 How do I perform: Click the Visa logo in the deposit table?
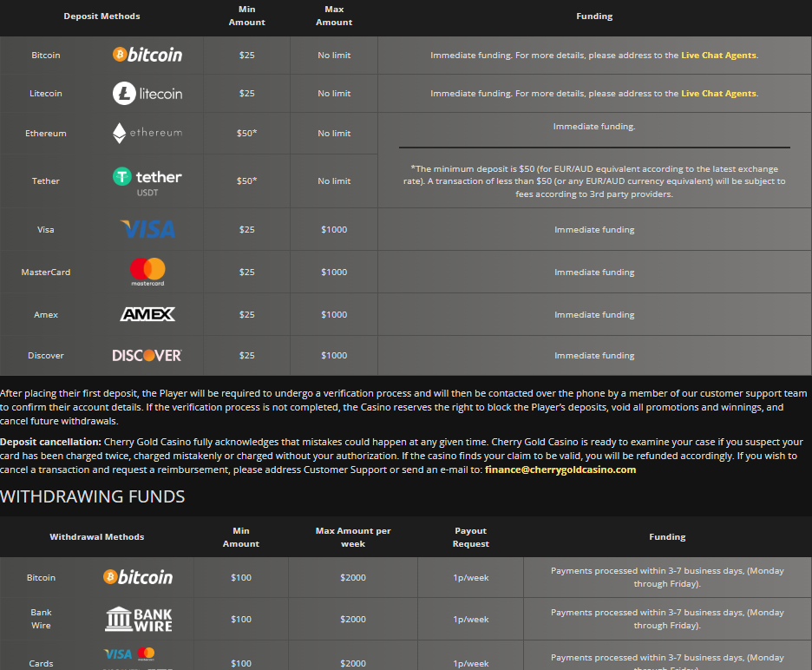pos(147,229)
